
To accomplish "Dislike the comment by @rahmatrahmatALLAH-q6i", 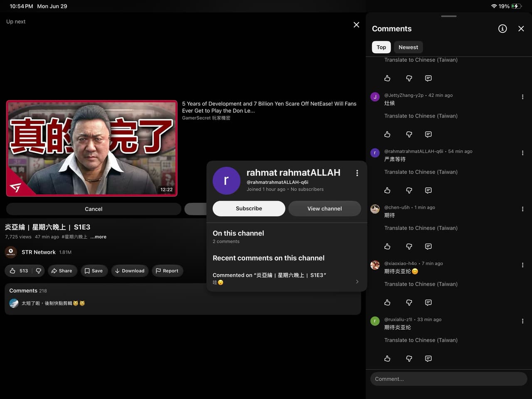I will 409,190.
